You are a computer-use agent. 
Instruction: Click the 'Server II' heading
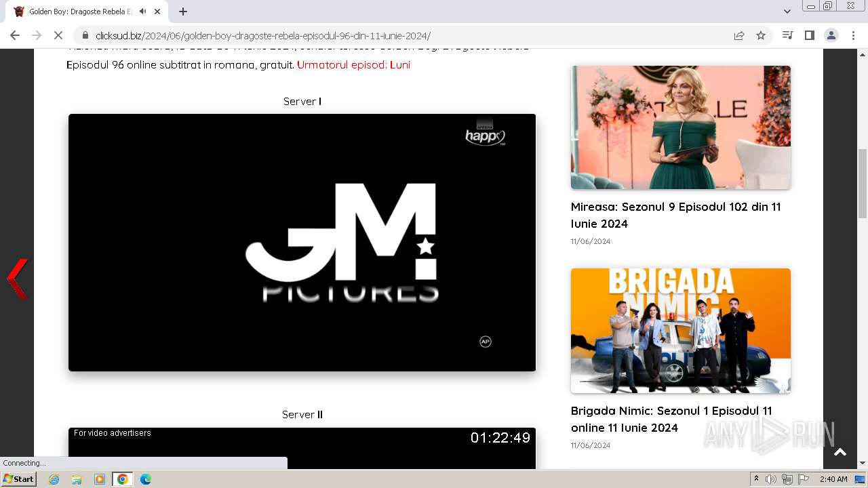[302, 414]
